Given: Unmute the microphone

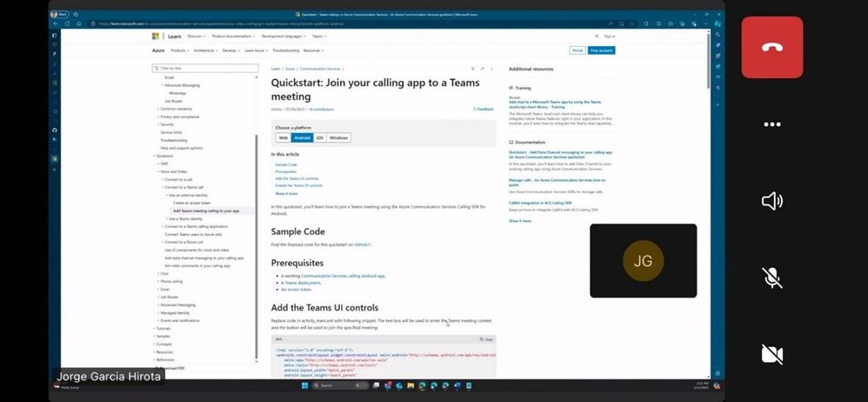Looking at the screenshot, I should pyautogui.click(x=771, y=278).
